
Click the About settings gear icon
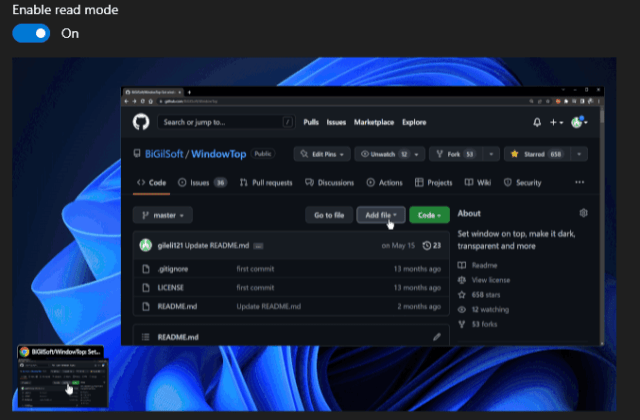583,213
